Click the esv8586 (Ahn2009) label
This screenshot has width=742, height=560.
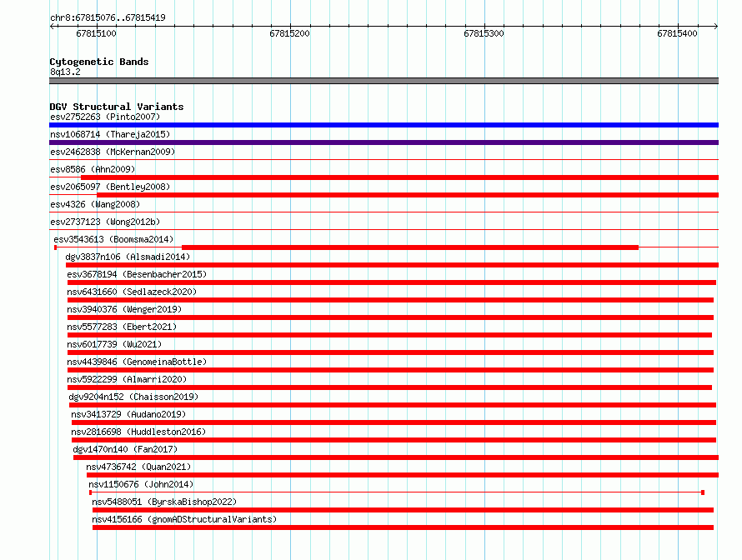pos(93,169)
